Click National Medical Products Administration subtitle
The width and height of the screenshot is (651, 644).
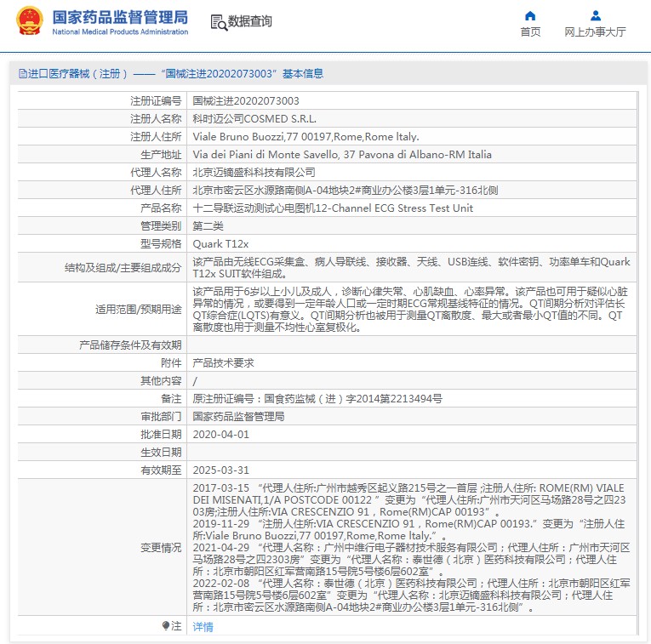pos(120,32)
